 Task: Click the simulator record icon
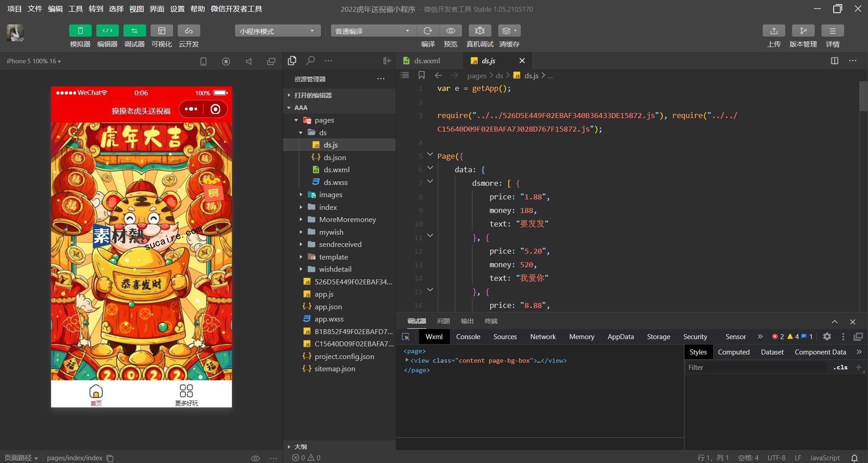[226, 61]
